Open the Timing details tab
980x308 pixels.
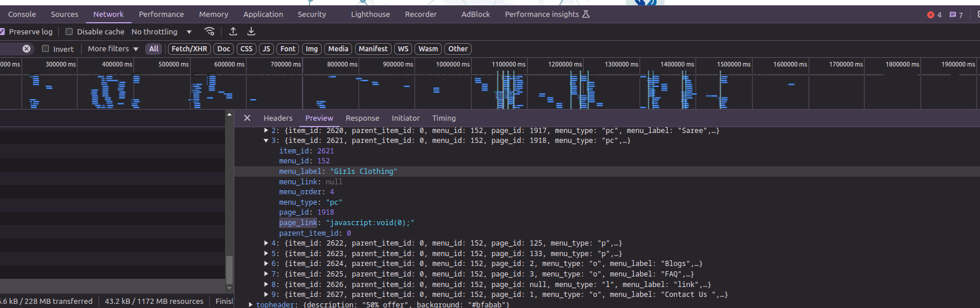point(444,118)
